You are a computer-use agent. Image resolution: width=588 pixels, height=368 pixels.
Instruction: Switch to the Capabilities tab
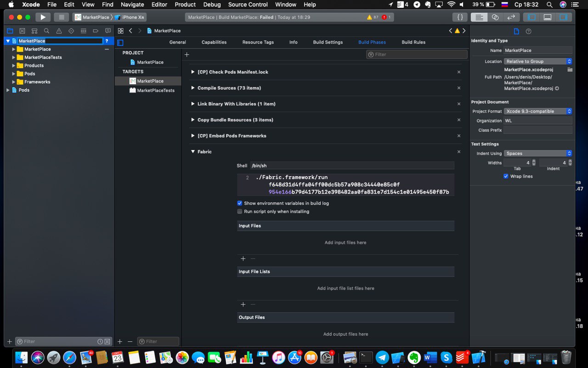214,42
